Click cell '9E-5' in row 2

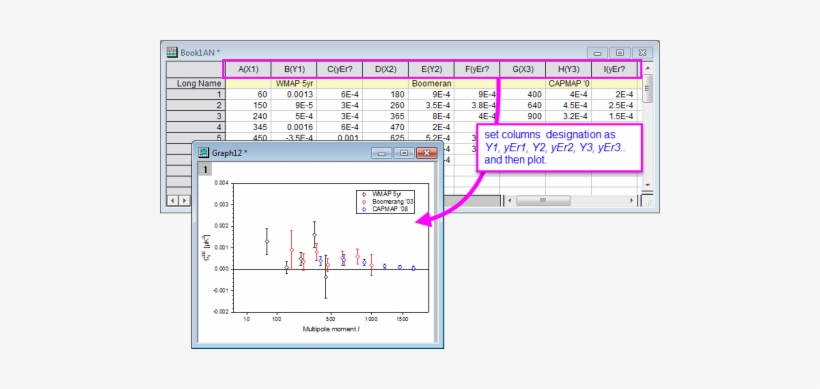[294, 105]
